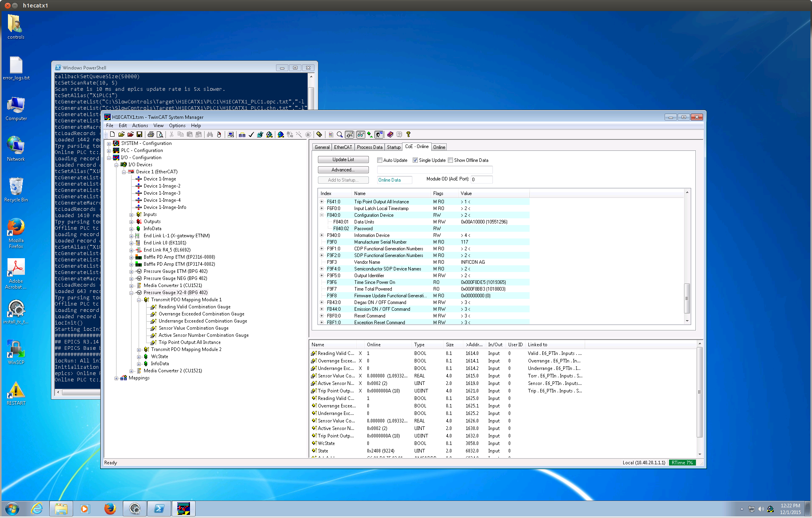Switch to the Process Data tab
The width and height of the screenshot is (812, 518).
(x=370, y=147)
